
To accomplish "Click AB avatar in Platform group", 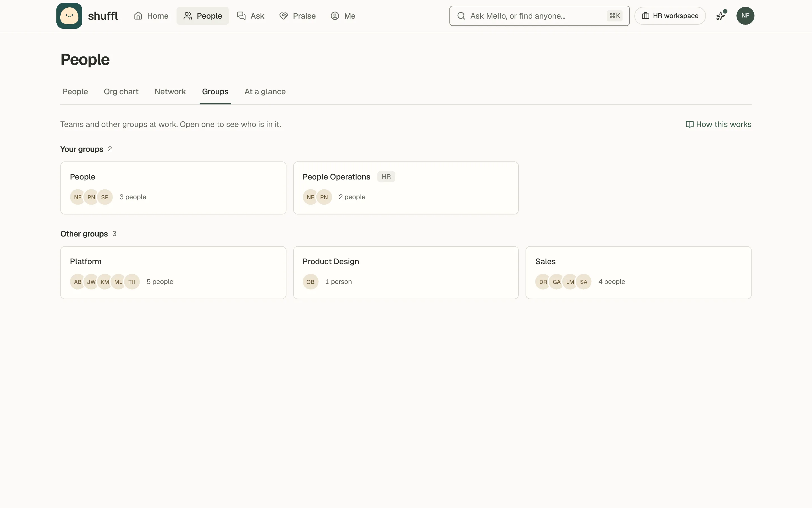I will click(x=78, y=282).
